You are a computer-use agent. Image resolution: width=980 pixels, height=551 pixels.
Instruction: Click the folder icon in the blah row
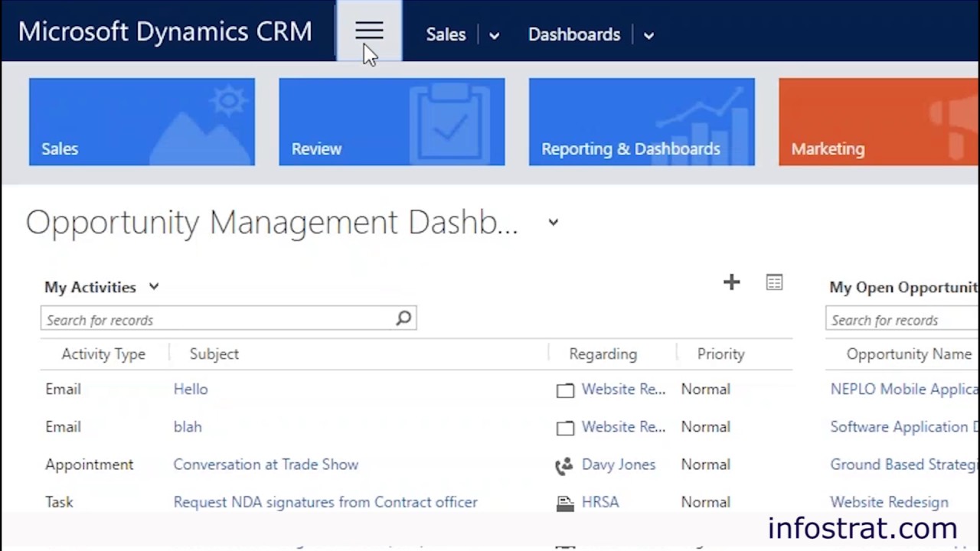(565, 428)
